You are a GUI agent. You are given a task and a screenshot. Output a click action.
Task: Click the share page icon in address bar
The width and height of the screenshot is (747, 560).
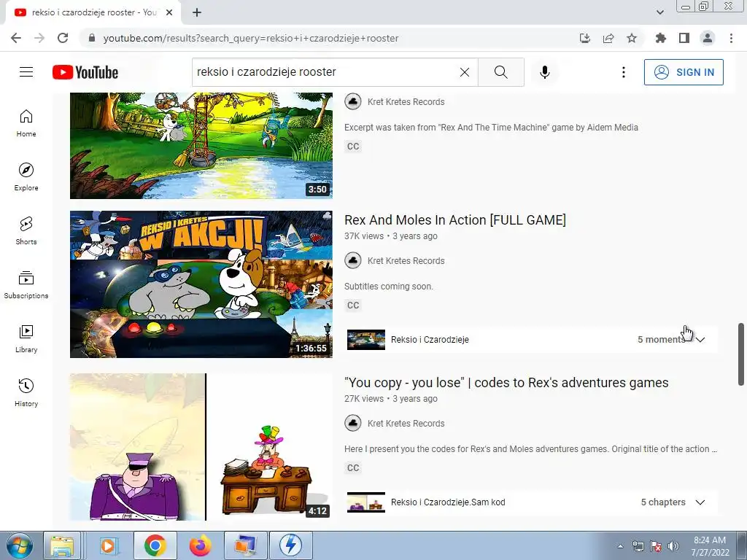click(x=608, y=38)
